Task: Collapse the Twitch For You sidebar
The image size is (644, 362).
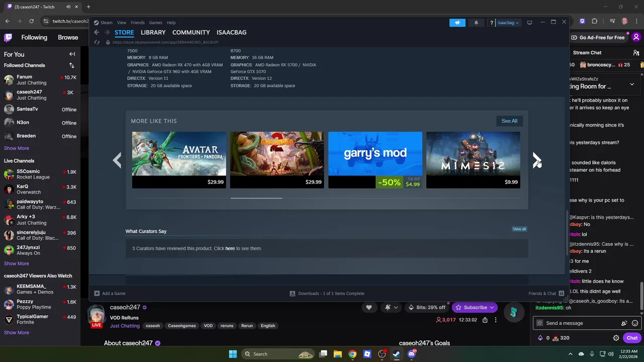Action: (x=72, y=54)
